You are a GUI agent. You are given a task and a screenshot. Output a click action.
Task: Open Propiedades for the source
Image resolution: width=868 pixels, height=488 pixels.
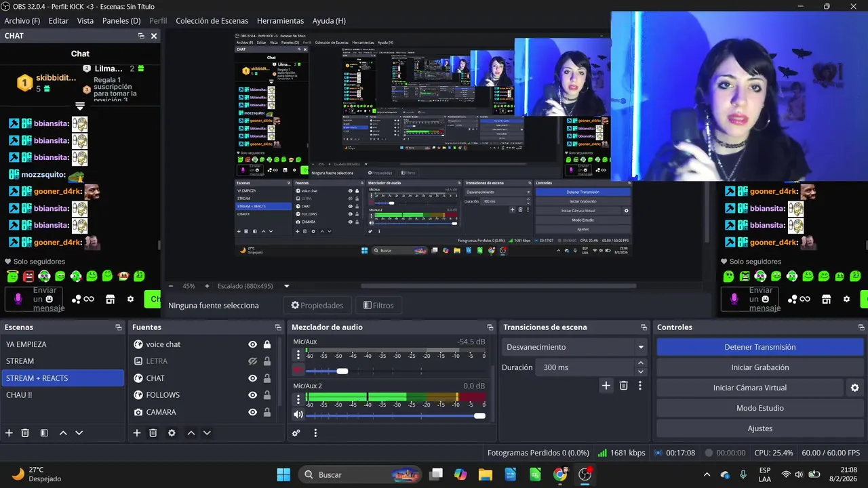pos(317,306)
